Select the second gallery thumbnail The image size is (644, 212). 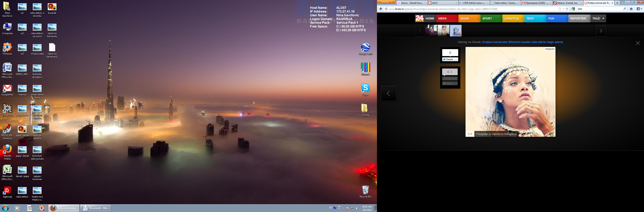point(444,31)
